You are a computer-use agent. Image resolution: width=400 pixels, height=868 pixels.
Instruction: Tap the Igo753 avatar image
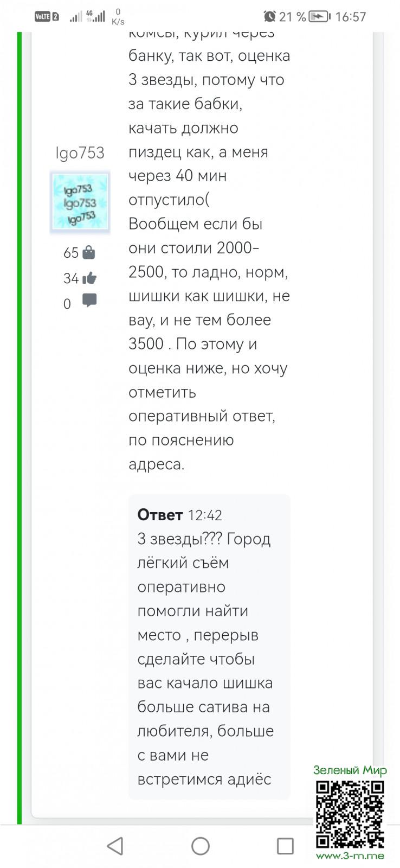pos(80,202)
